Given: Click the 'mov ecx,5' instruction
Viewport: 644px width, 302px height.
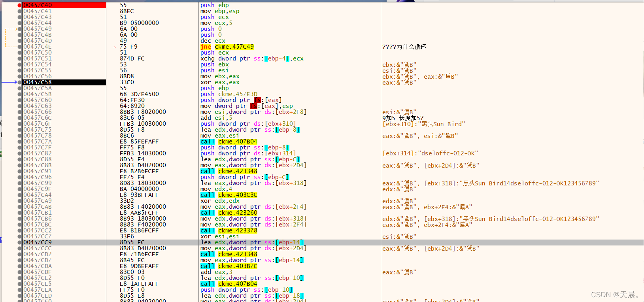Looking at the screenshot, I should point(216,23).
